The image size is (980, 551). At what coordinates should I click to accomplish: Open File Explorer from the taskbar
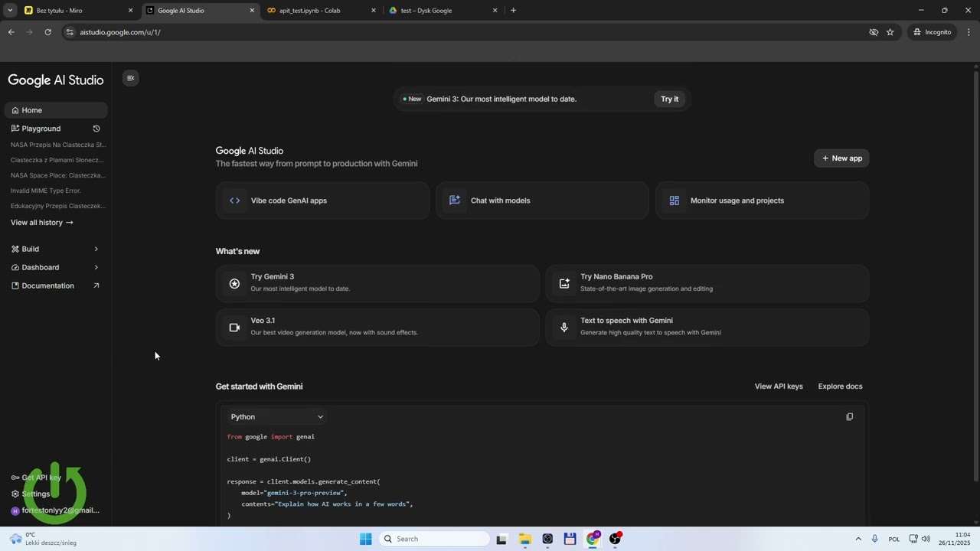tap(524, 539)
